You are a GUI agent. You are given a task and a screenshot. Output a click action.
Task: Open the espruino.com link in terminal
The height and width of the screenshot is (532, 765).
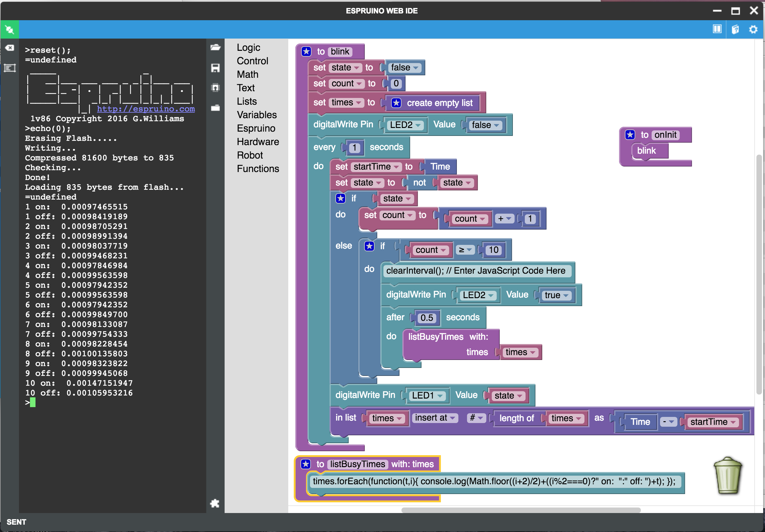pyautogui.click(x=146, y=109)
